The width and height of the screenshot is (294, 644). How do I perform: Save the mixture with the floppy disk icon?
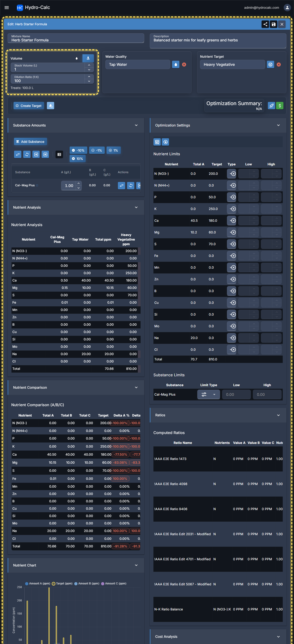click(274, 24)
